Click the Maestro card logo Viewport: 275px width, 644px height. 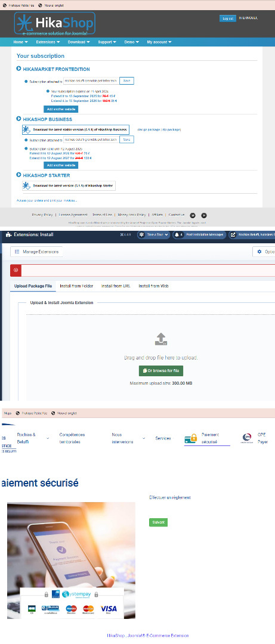click(72, 609)
